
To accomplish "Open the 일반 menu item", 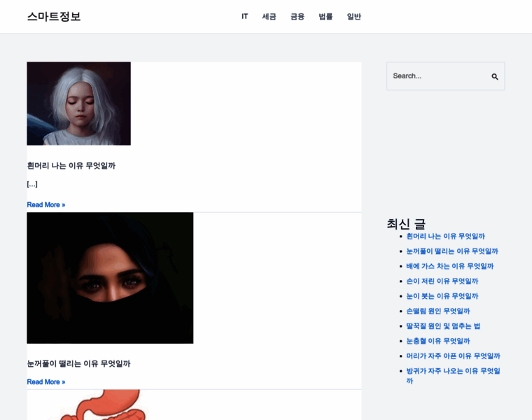I will (x=354, y=16).
